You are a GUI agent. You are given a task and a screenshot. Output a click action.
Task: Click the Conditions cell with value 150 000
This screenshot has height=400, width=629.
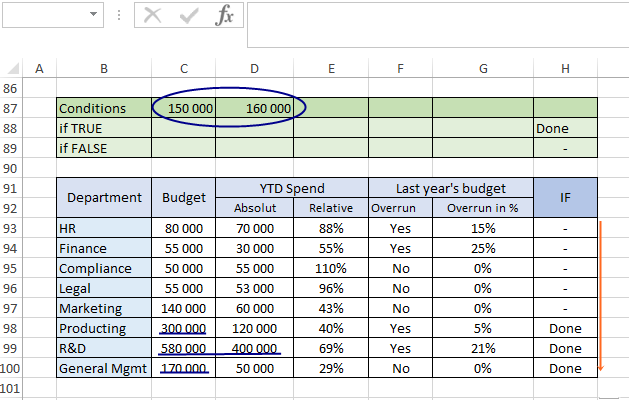[184, 108]
